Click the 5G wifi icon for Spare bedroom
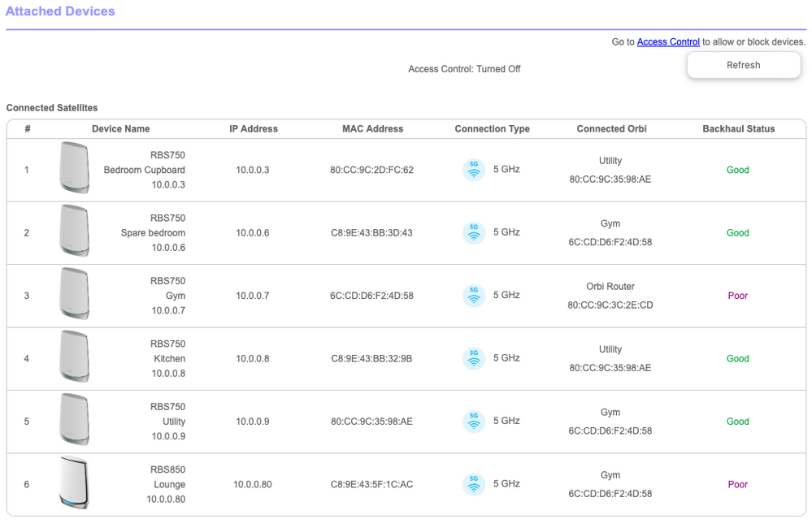812x532 pixels. (473, 233)
